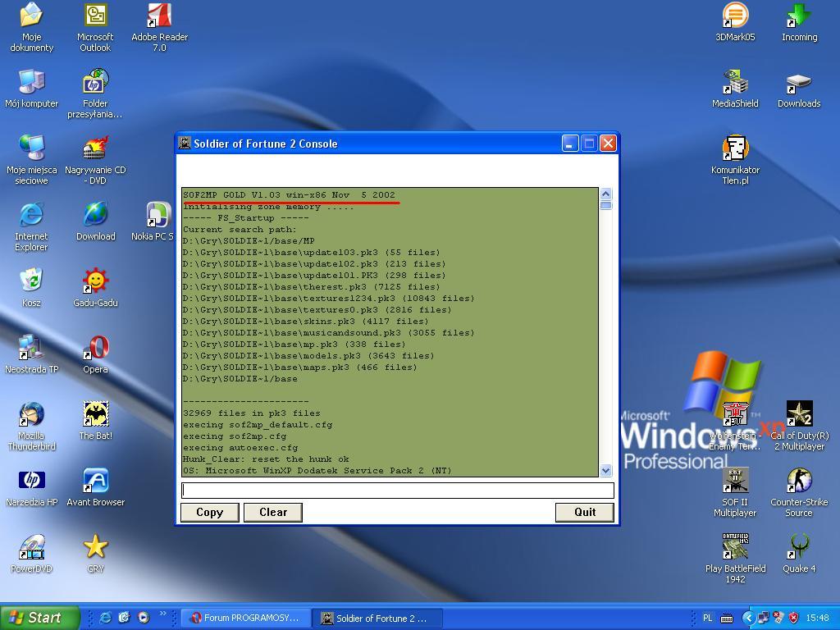Launch 3DMark05 desktop shortcut
840x630 pixels.
(735, 22)
